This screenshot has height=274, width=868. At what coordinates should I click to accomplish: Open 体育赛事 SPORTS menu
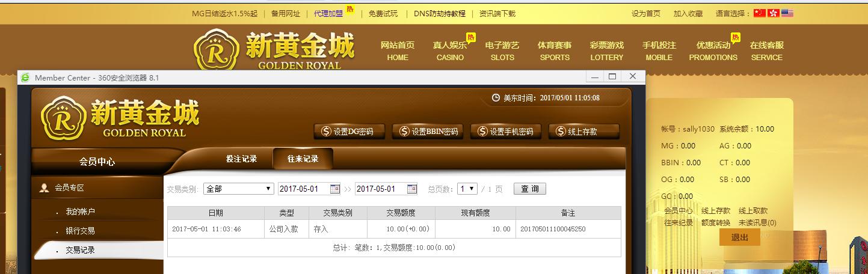click(x=555, y=51)
